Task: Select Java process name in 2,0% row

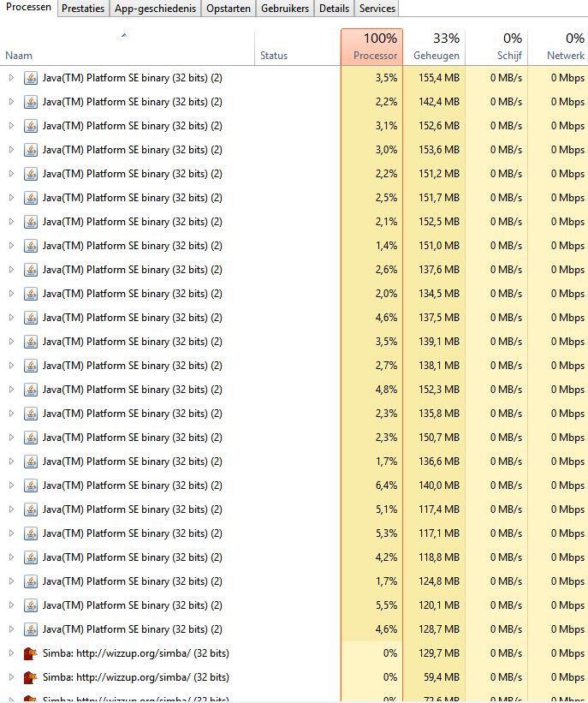Action: (132, 294)
